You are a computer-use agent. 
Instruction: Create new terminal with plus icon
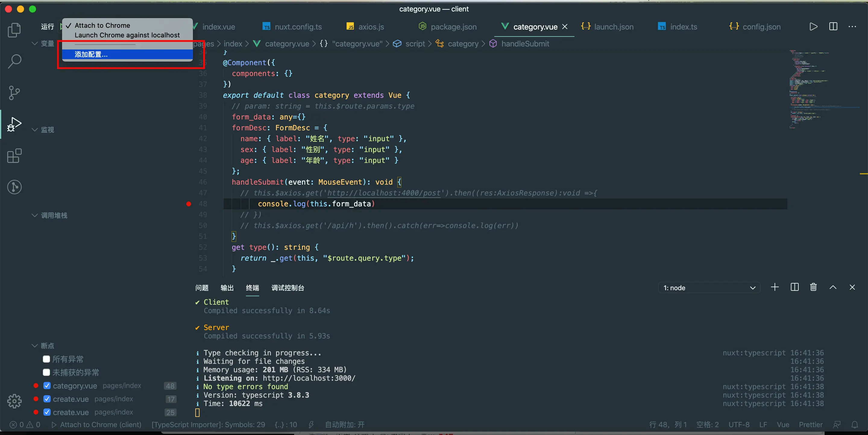pyautogui.click(x=775, y=287)
